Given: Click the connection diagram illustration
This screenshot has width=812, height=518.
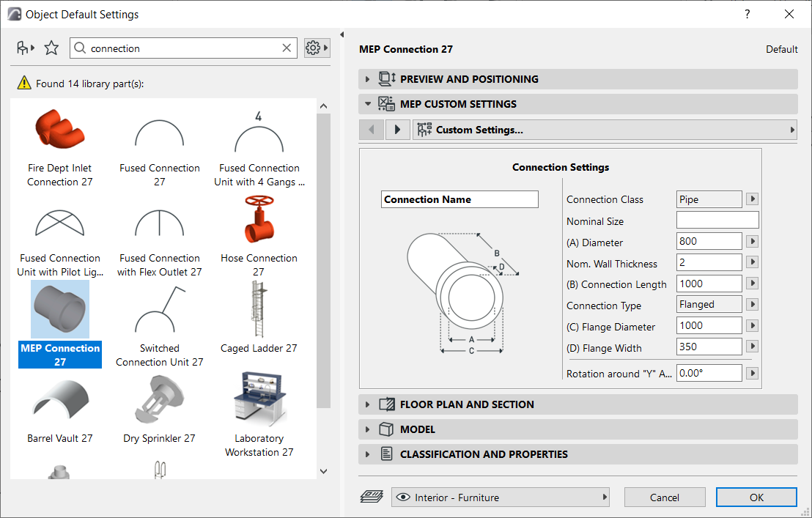Looking at the screenshot, I should [x=462, y=292].
